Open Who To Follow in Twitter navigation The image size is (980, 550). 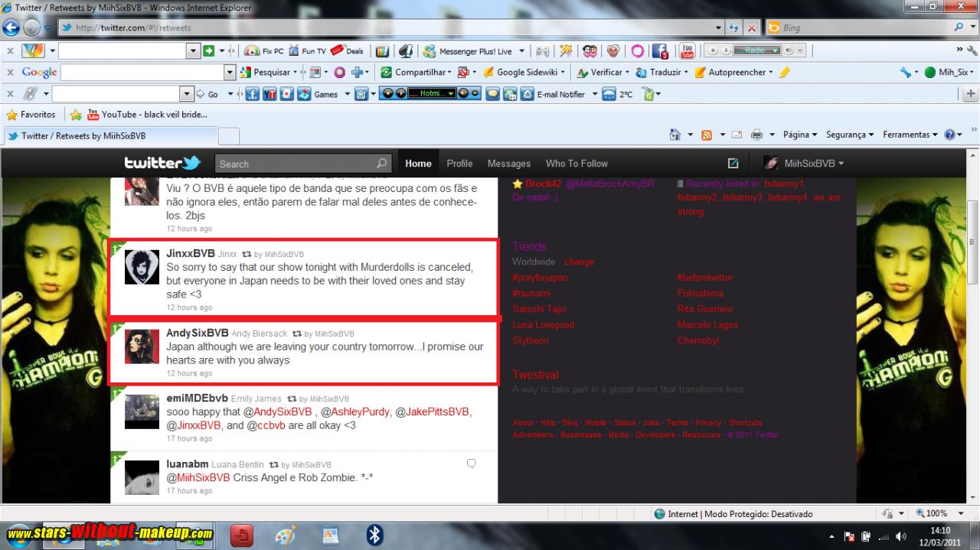click(577, 164)
